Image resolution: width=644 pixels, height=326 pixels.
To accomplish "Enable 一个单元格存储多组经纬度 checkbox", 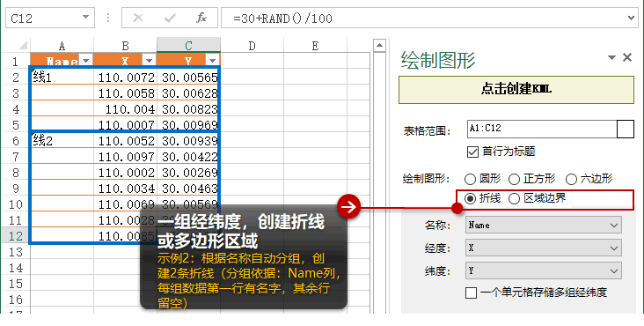I will click(471, 293).
